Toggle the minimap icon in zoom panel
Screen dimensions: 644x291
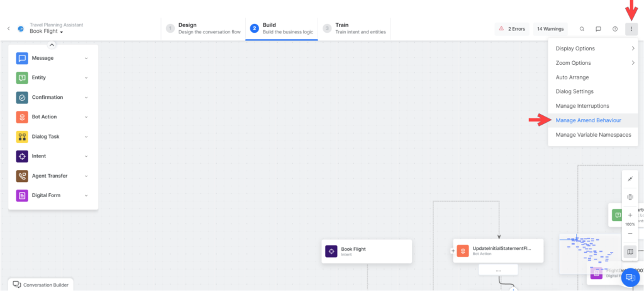coord(630,252)
